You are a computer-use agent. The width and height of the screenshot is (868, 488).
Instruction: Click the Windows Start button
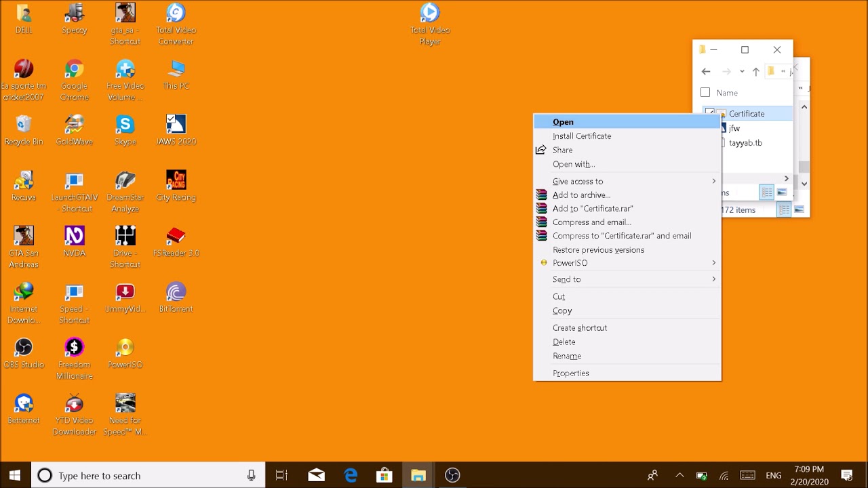tap(15, 475)
